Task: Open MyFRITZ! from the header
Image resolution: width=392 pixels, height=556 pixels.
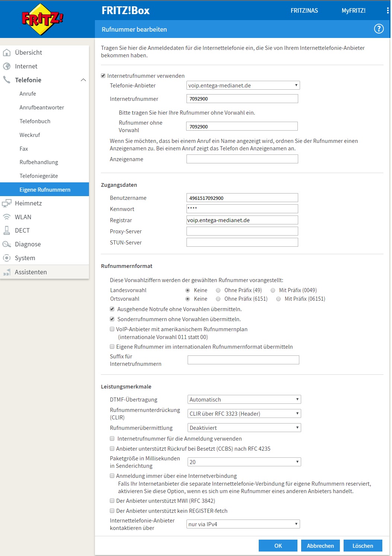Action: pyautogui.click(x=354, y=10)
